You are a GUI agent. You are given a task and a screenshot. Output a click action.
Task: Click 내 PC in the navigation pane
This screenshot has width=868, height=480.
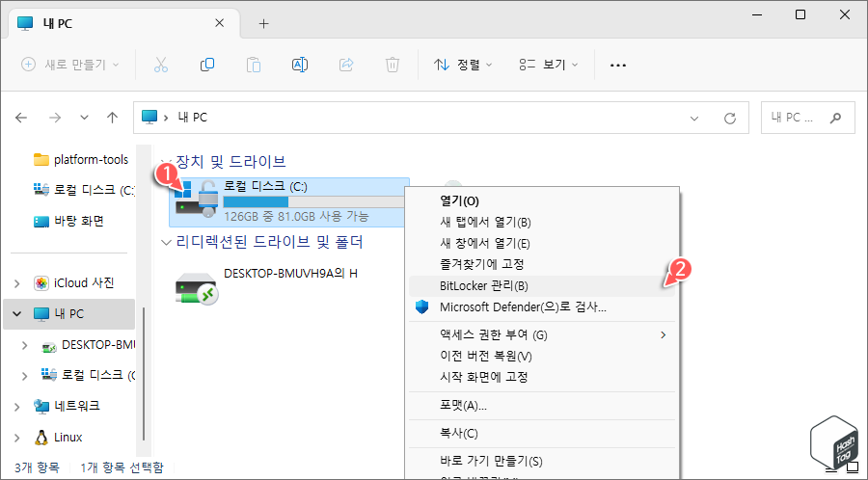click(69, 314)
